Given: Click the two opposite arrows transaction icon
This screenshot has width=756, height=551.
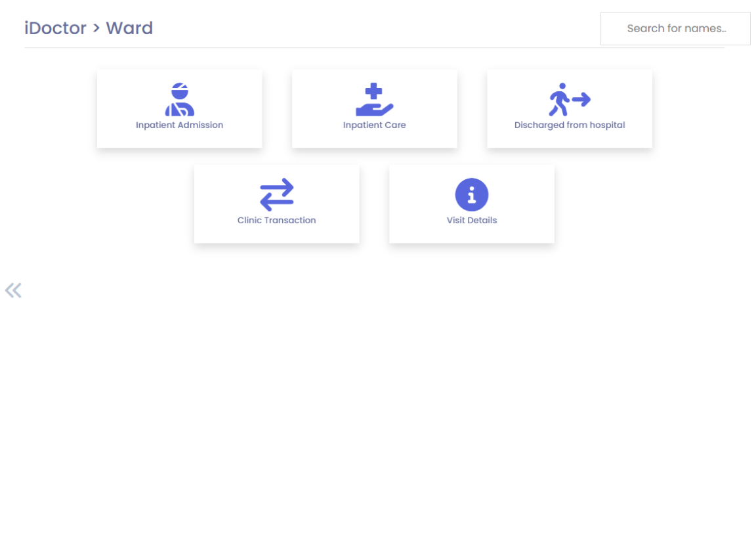Looking at the screenshot, I should point(276,195).
